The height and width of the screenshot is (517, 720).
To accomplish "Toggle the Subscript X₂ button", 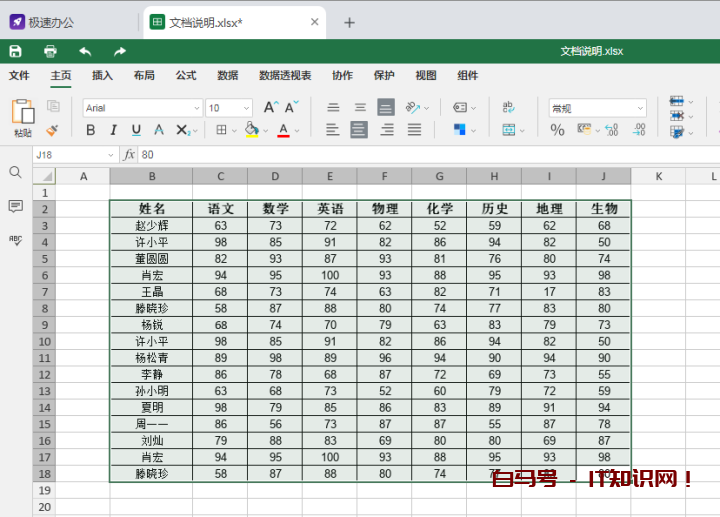I will (x=183, y=130).
